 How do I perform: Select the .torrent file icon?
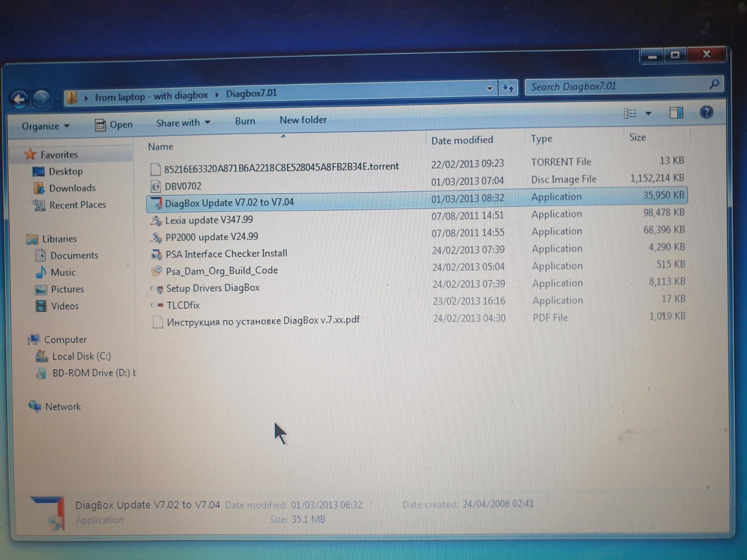pyautogui.click(x=155, y=168)
